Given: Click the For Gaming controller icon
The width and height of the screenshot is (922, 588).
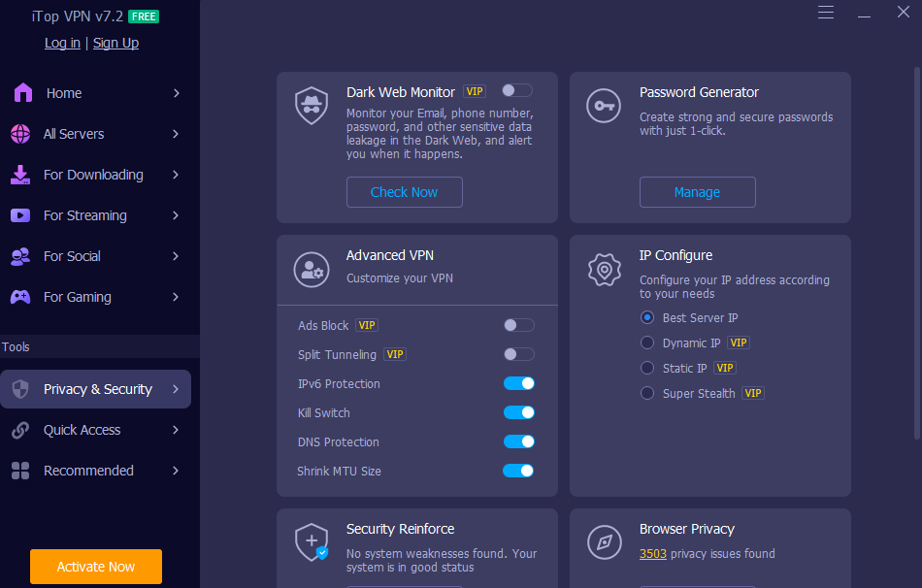Looking at the screenshot, I should (x=20, y=297).
